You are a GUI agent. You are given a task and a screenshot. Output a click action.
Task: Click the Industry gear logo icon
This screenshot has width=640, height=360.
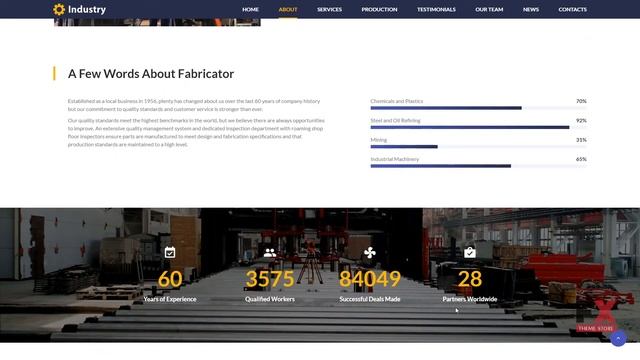click(59, 9)
